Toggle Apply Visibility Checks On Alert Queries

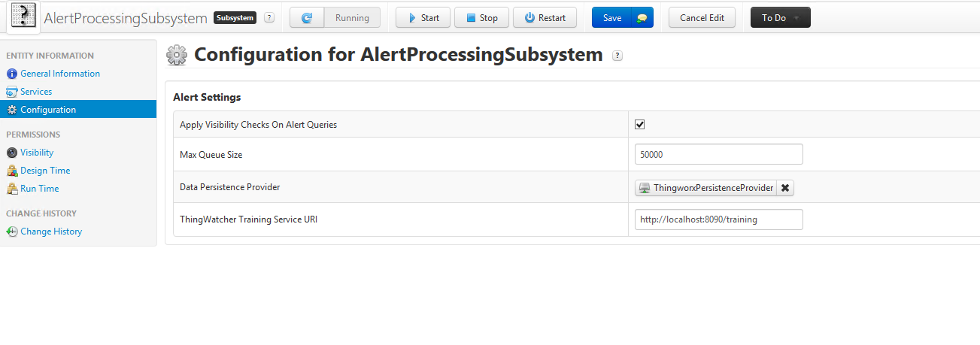pos(640,125)
